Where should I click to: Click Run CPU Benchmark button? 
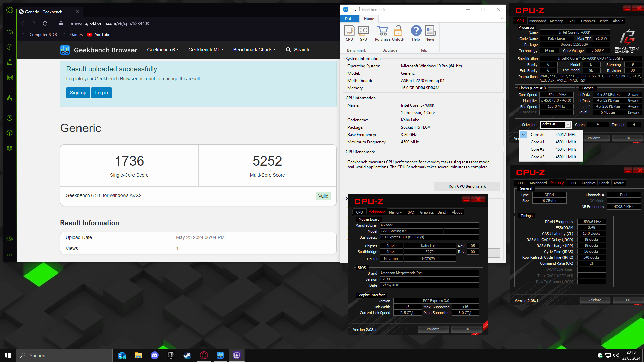tap(467, 186)
